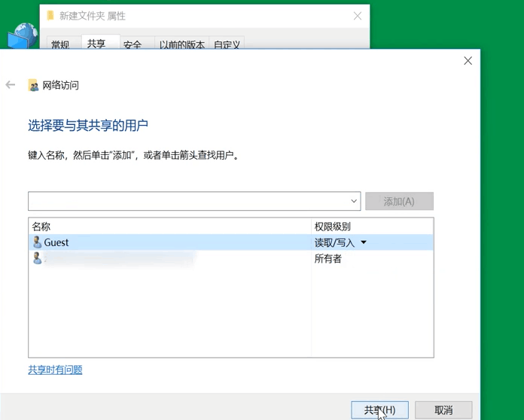
Task: Go to the 以前的版本 tab
Action: pyautogui.click(x=182, y=44)
